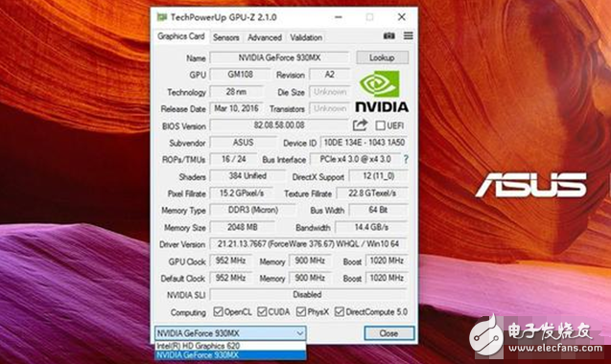Click the Close button at bottom
Screen dimensions: 611x364
(388, 333)
